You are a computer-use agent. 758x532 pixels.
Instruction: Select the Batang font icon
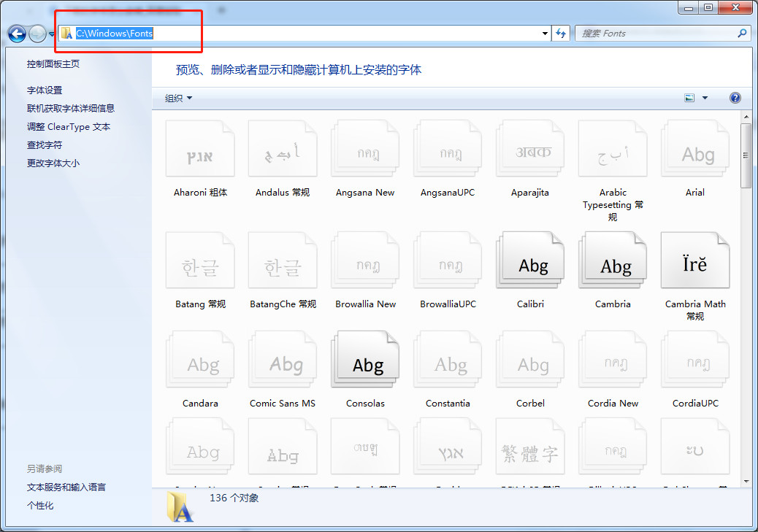[x=200, y=261]
